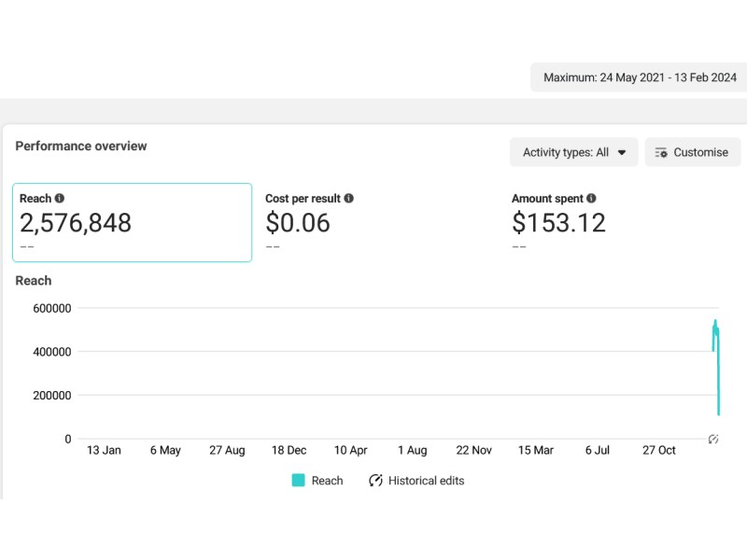Click the 13 Jan x-axis label

click(104, 450)
